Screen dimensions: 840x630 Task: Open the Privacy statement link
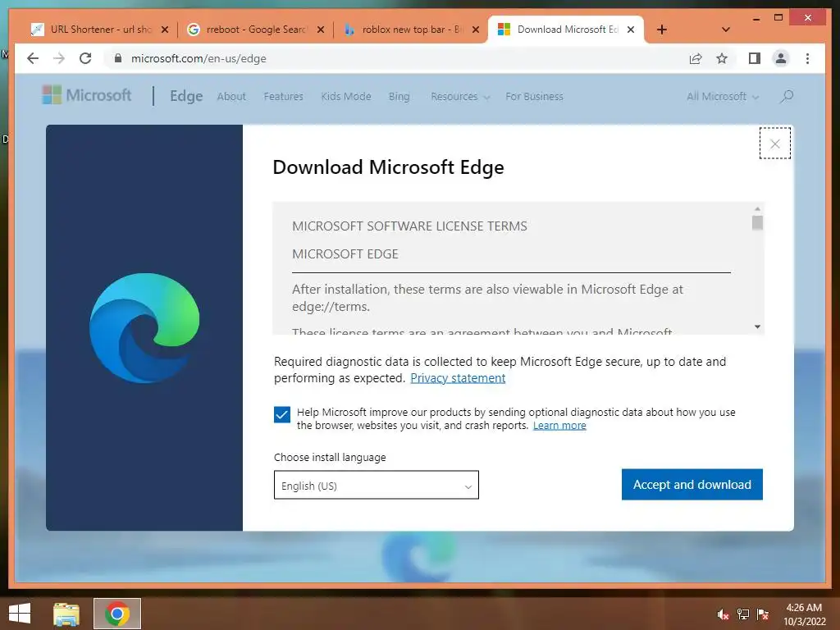pos(458,378)
